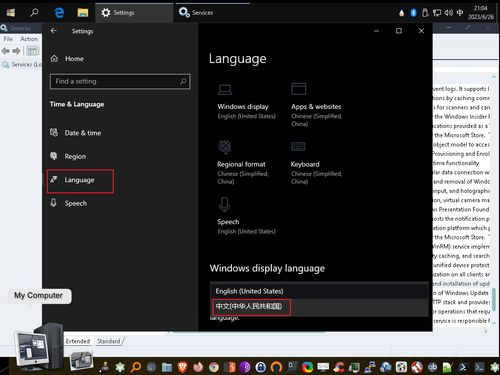The height and width of the screenshot is (375, 500).
Task: Open Region settings
Action: point(68,156)
